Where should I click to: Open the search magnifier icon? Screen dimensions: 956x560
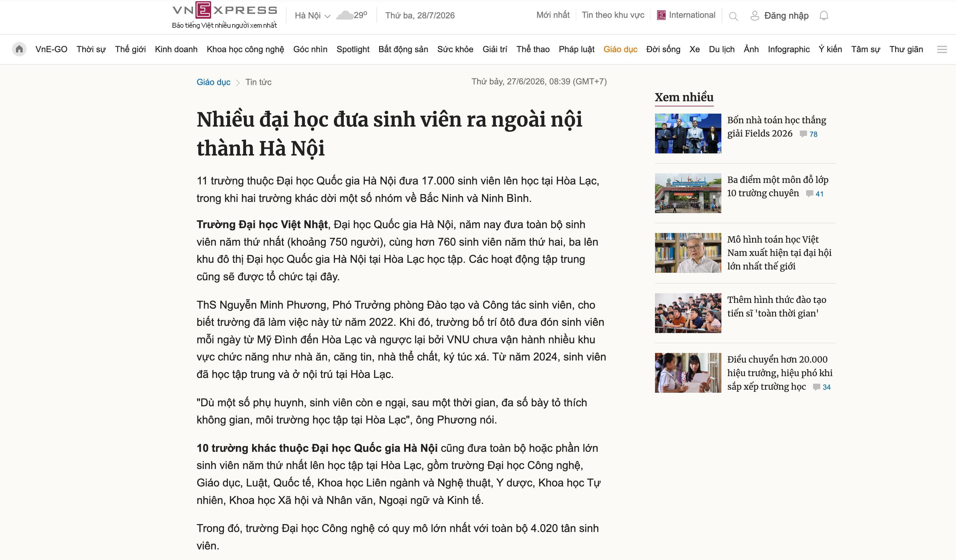pos(733,16)
